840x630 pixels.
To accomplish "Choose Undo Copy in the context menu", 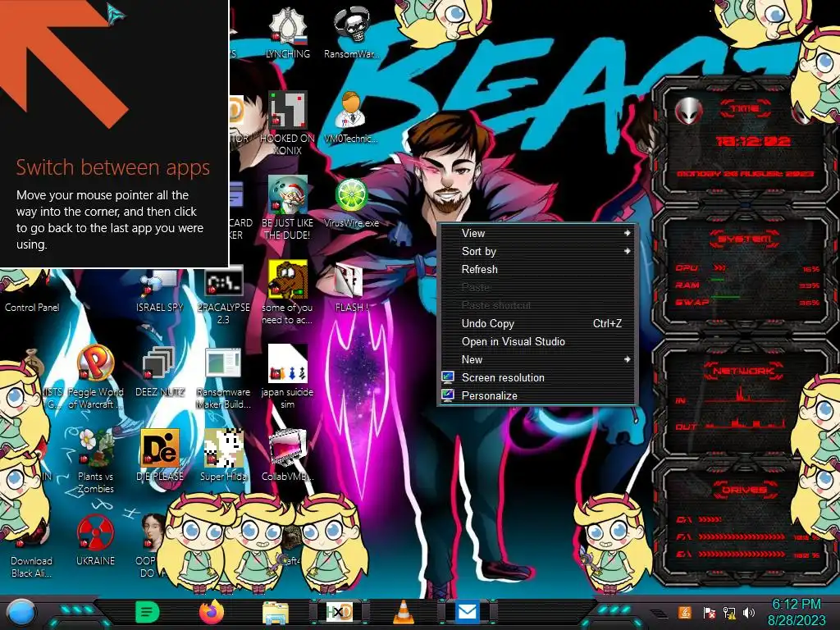I will [x=537, y=323].
